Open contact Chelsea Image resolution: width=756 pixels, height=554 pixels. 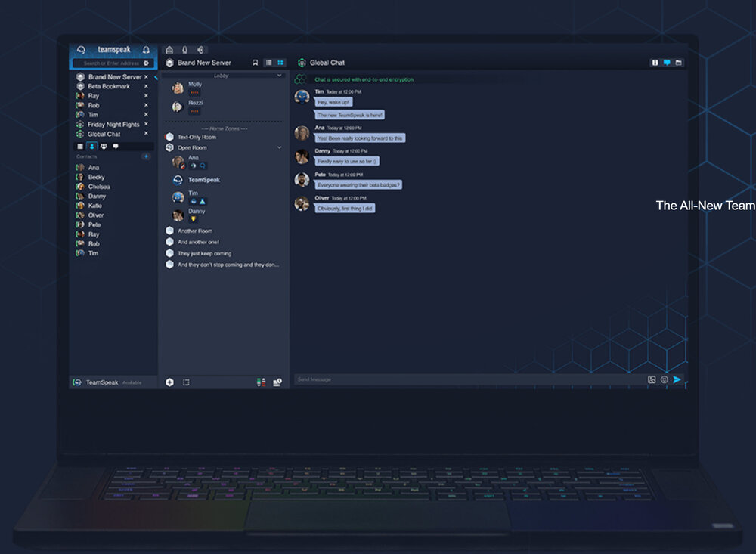coord(93,187)
